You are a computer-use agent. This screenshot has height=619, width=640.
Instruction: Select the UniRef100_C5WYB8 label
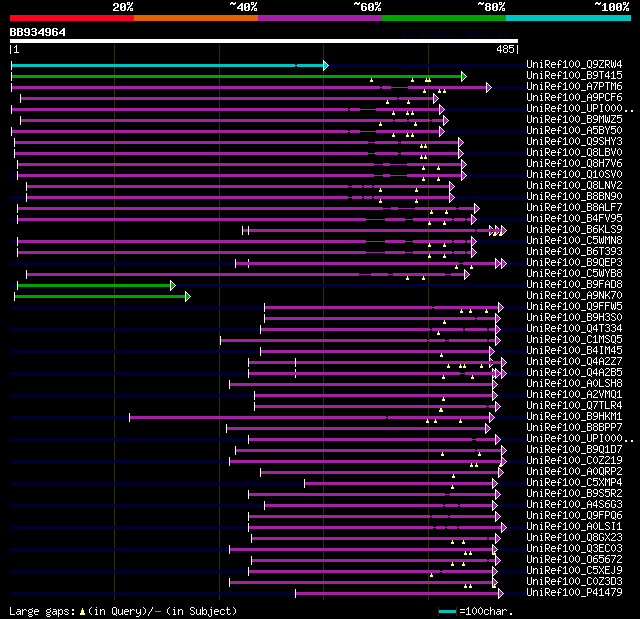tap(574, 274)
